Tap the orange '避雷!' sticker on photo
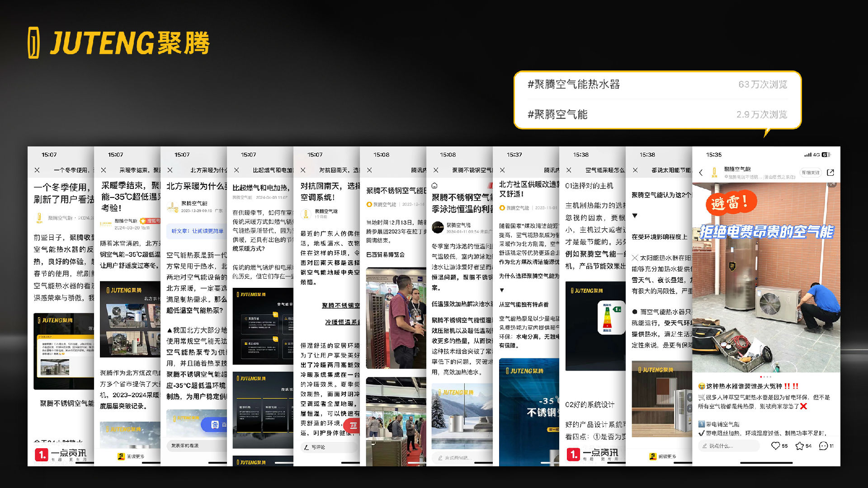 point(731,203)
